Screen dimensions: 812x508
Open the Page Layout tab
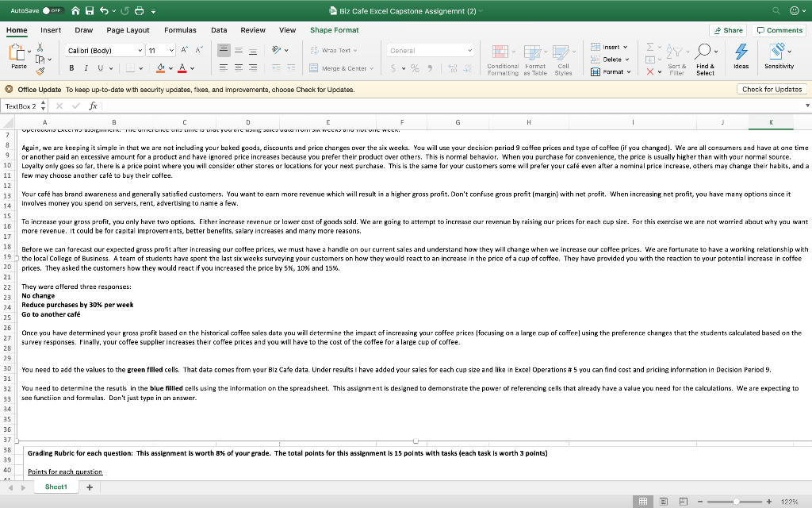128,30
